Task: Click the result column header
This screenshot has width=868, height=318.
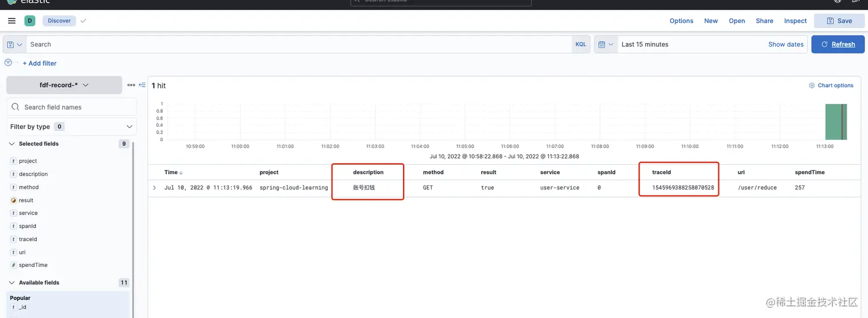Action: [489, 172]
